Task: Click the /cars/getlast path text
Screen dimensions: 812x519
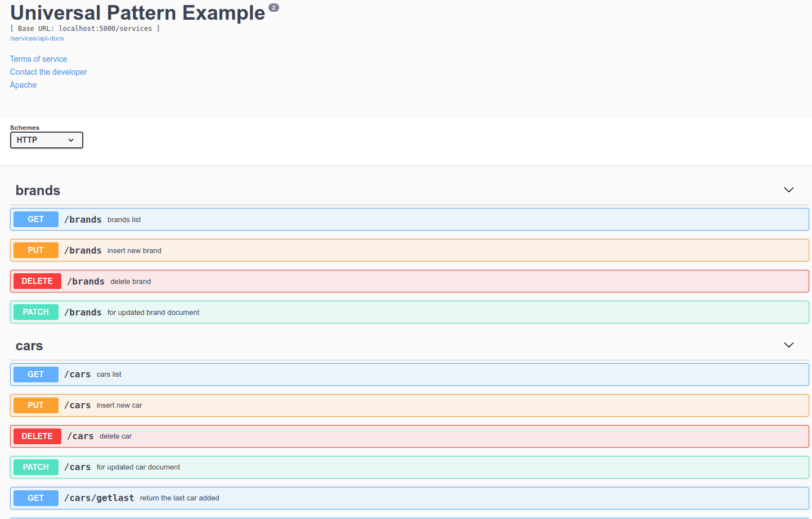Action: pyautogui.click(x=99, y=498)
